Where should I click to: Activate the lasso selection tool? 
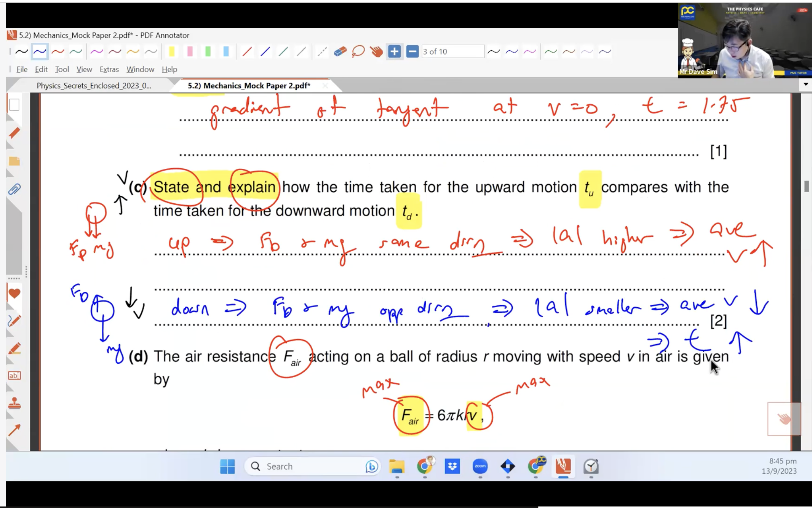358,51
